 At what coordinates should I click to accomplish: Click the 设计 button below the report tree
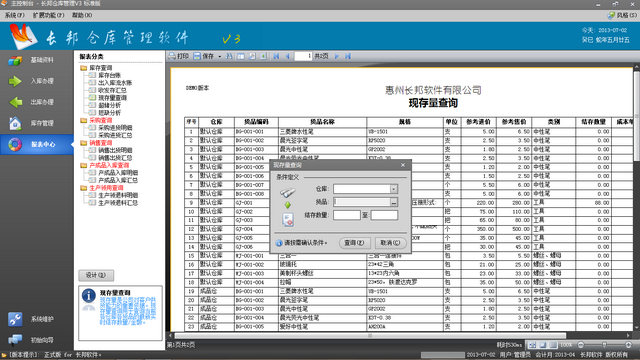96,275
